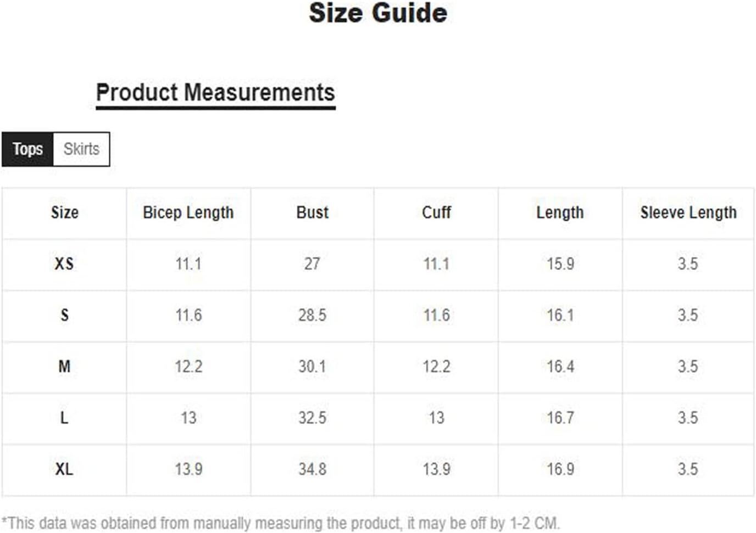Image resolution: width=756 pixels, height=533 pixels.
Task: Click the Bicep Length column header
Action: 188,212
